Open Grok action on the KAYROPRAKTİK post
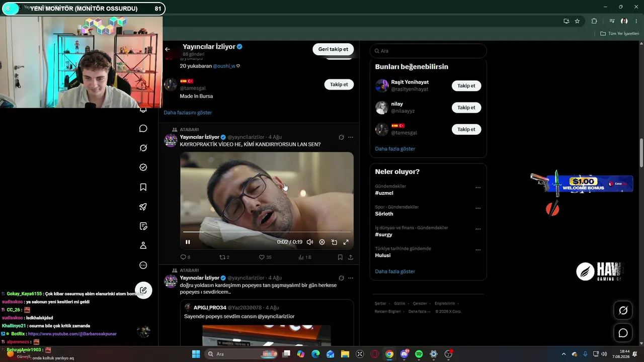Image resolution: width=644 pixels, height=362 pixels. pos(341,137)
